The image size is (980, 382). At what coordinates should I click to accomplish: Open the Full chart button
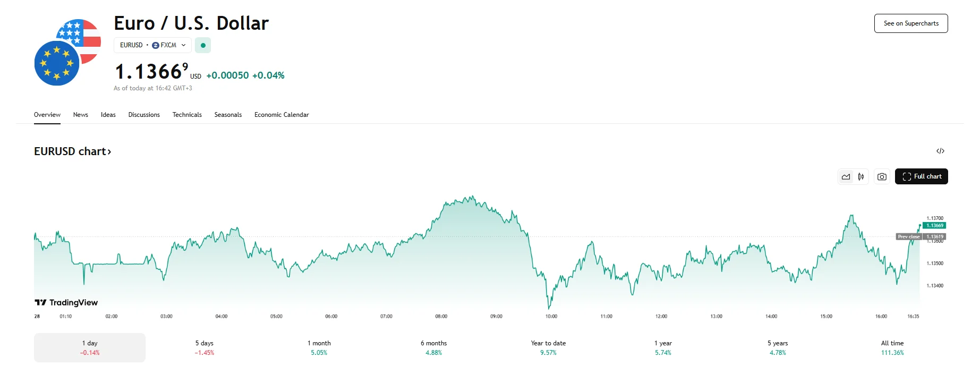click(922, 176)
